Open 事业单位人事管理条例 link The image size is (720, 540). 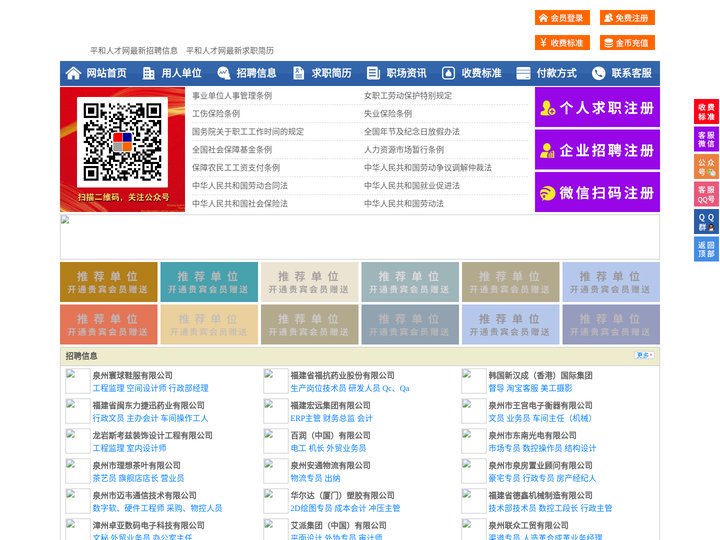click(232, 96)
